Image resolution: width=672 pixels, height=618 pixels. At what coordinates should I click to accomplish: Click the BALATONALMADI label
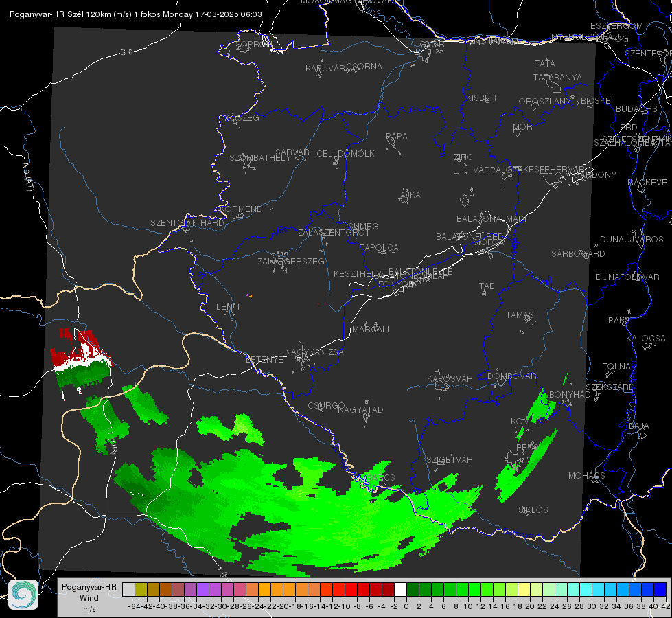[491, 219]
